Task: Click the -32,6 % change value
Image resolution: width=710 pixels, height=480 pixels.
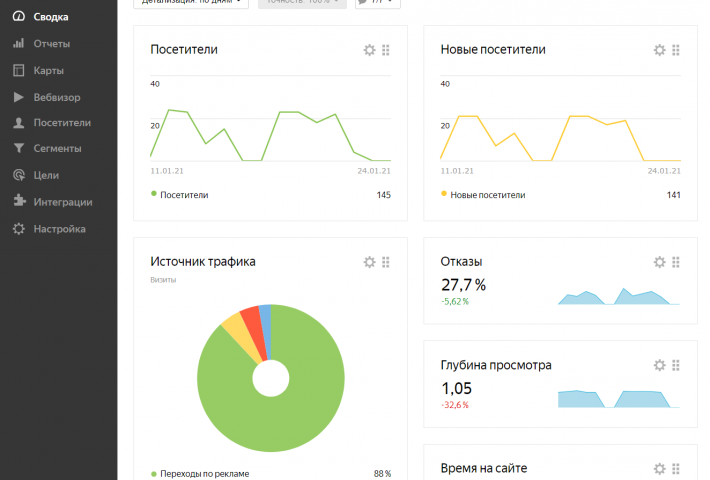Action: (455, 405)
